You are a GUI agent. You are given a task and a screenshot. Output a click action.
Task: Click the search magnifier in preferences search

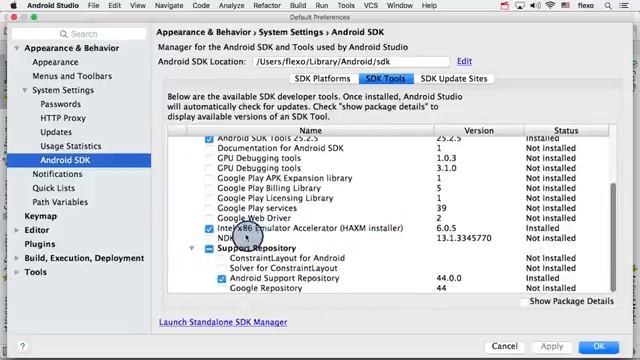pos(63,34)
